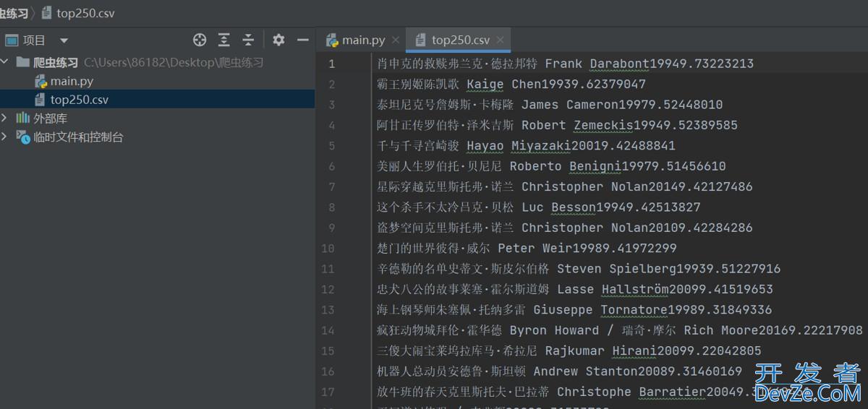Click the 爬虫练习 root folder icon in tree
Viewport: 868px width, 409px height.
[x=23, y=62]
